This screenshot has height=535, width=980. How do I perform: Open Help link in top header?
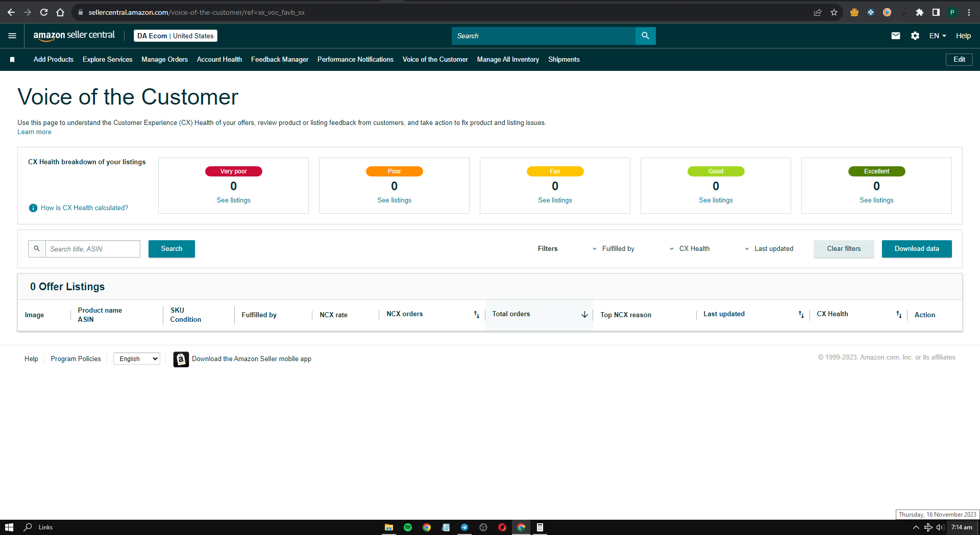coord(963,36)
